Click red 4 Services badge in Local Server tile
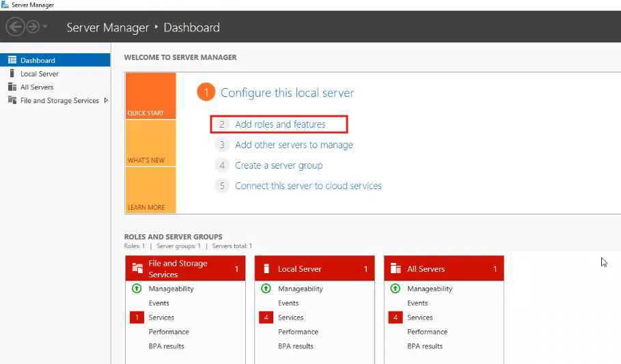The image size is (621, 364). click(x=266, y=318)
